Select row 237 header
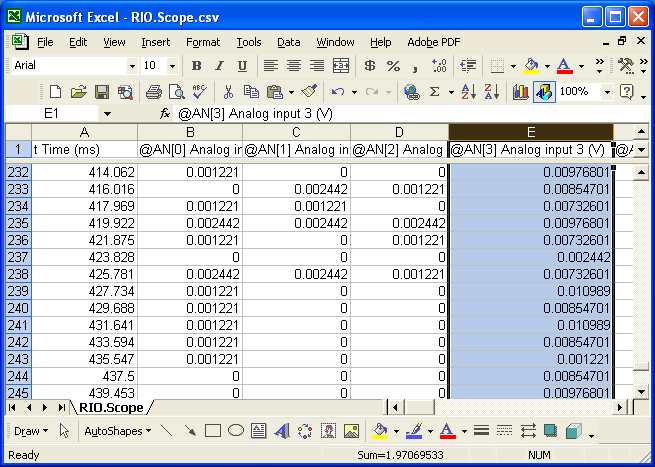The height and width of the screenshot is (467, 655). [18, 257]
